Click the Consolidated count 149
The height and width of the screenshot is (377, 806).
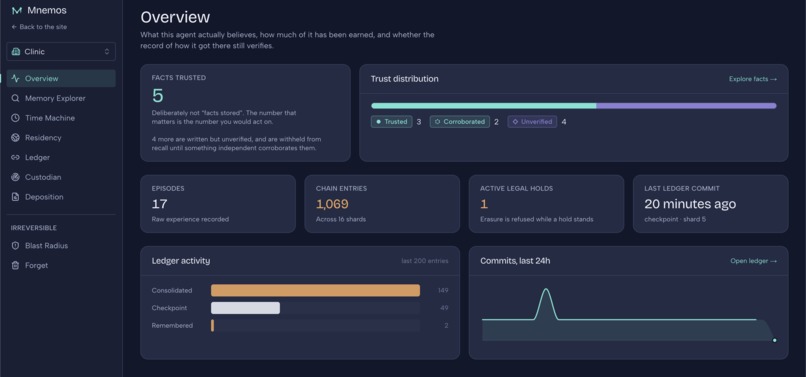[x=443, y=291]
